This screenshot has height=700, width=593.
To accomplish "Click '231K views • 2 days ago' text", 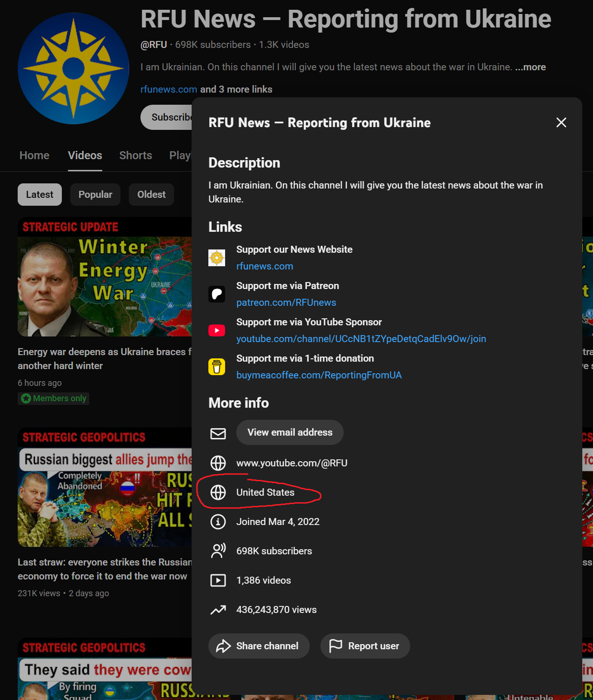I will tap(63, 593).
